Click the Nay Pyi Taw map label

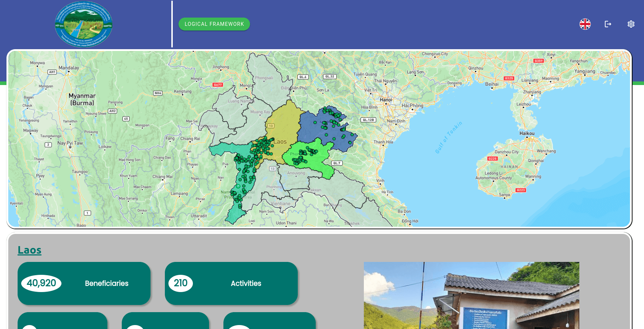(70, 143)
